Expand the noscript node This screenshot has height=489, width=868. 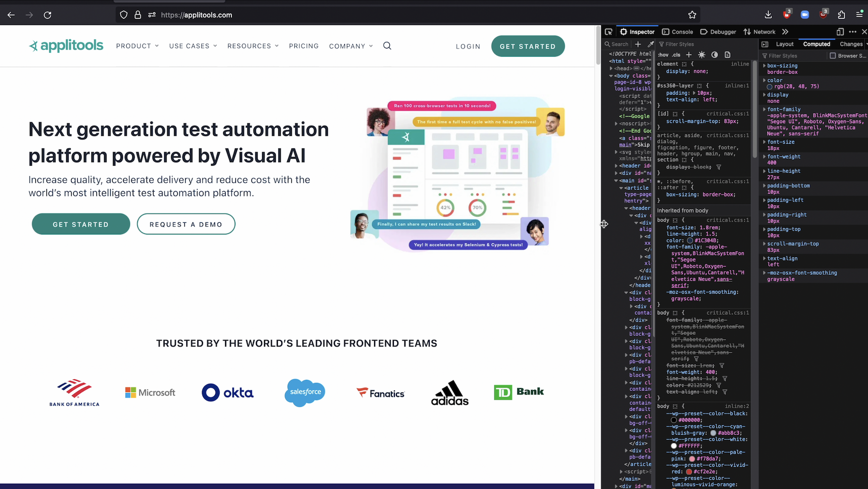[616, 124]
